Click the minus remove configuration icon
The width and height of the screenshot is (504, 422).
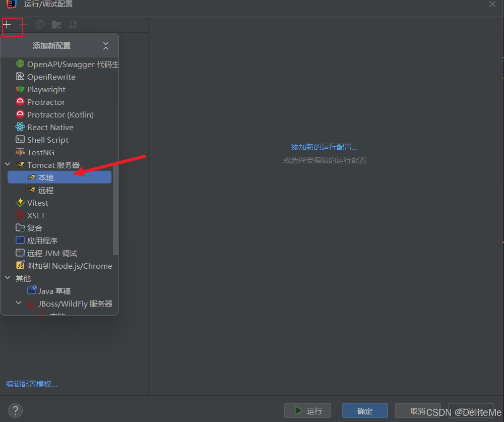click(23, 24)
